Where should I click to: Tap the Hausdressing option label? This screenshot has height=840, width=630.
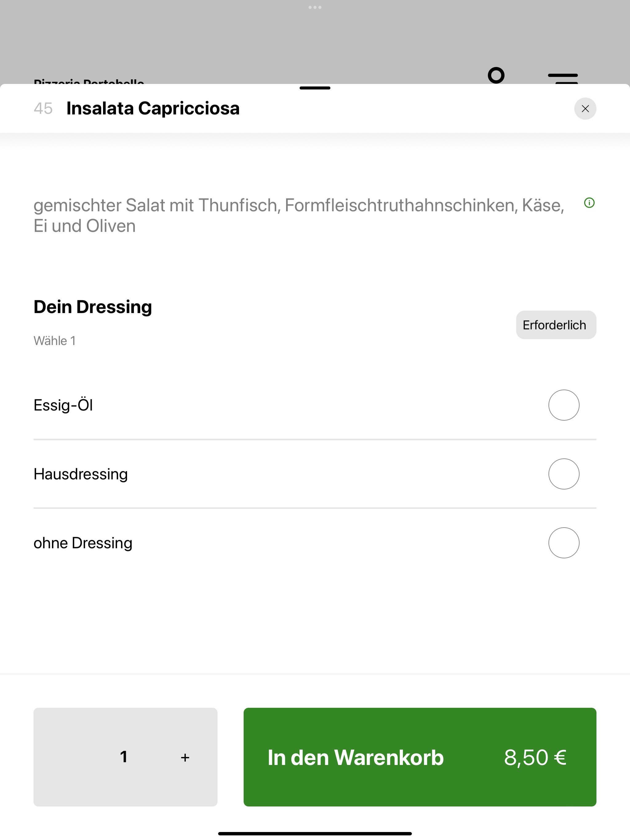pyautogui.click(x=81, y=474)
